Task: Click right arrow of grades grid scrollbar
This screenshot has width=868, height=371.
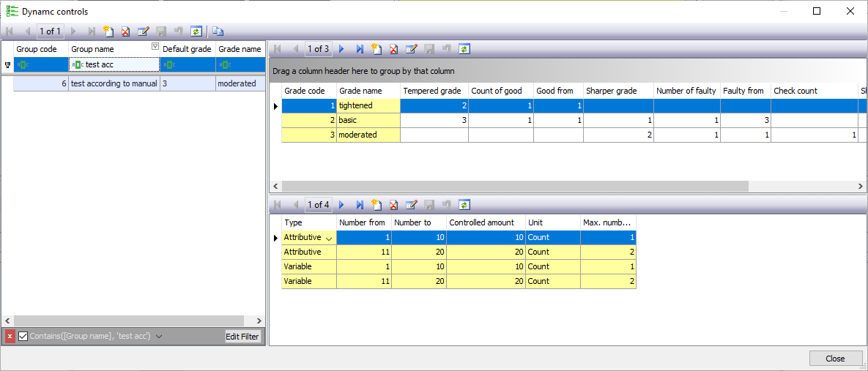Action: coord(861,187)
